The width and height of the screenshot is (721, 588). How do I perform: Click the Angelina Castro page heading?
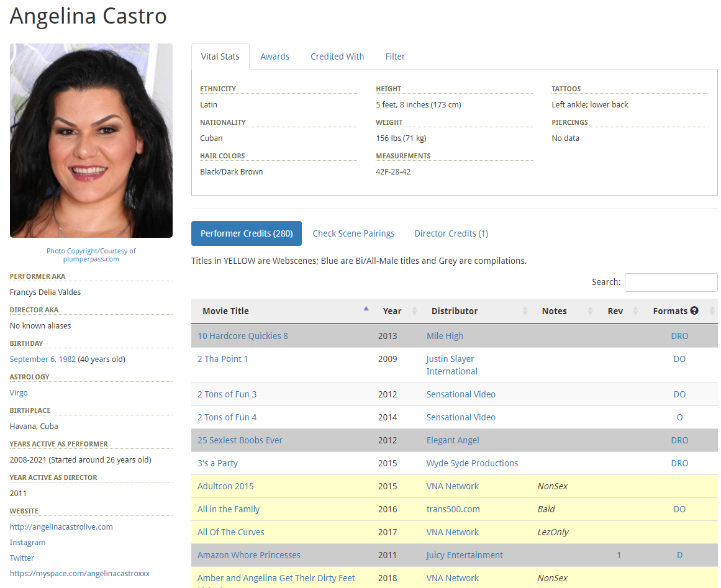pos(88,16)
